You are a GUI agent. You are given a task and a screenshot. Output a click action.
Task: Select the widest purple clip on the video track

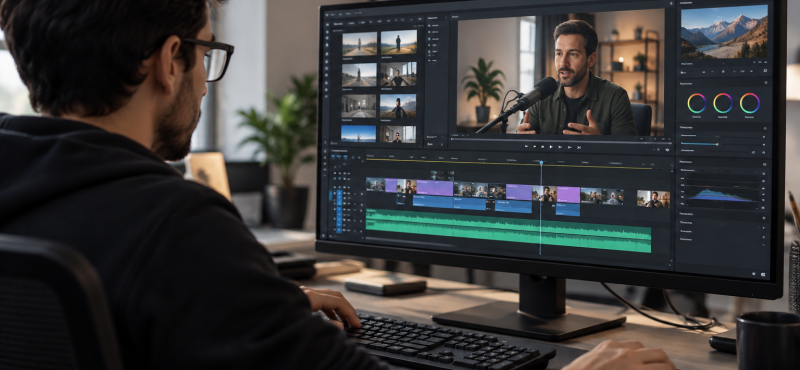[435, 188]
